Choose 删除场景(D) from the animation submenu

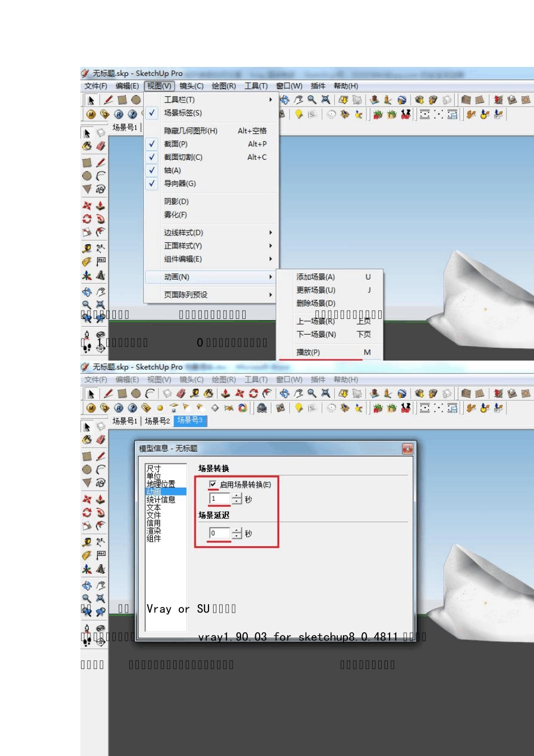coord(330,303)
